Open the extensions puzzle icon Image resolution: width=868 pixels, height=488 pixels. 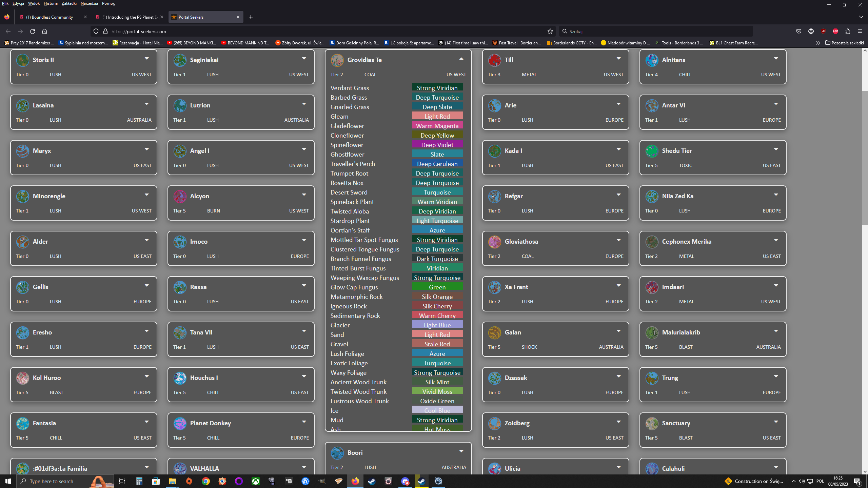pyautogui.click(x=848, y=31)
